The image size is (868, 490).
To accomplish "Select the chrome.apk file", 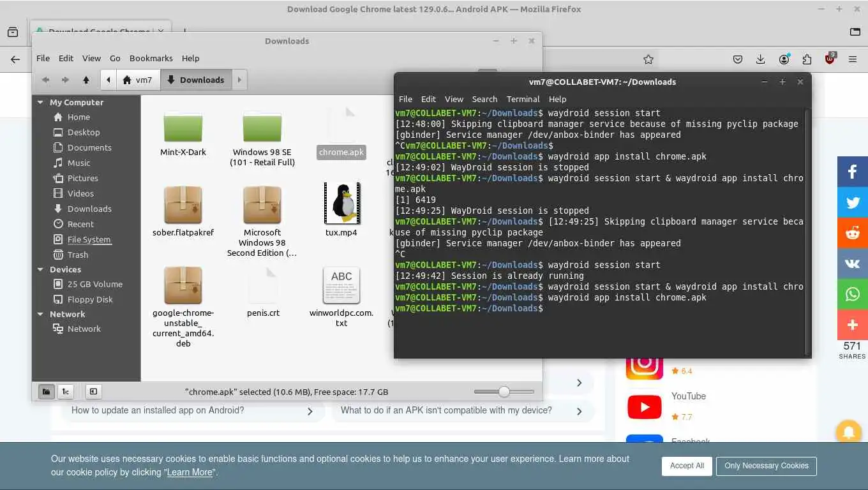I will point(341,132).
